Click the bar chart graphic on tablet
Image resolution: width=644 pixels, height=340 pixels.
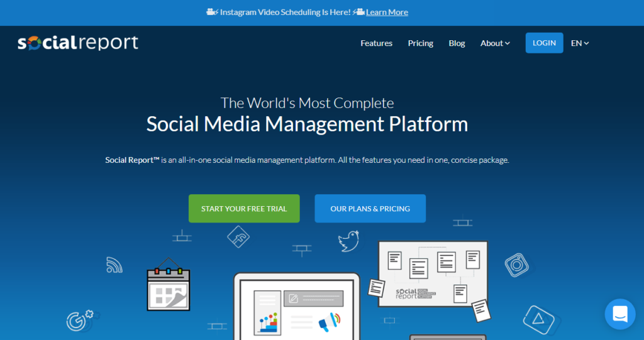pos(268,323)
